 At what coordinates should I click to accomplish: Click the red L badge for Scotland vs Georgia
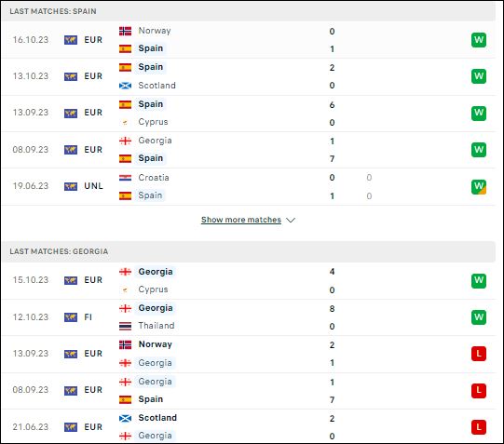479,427
